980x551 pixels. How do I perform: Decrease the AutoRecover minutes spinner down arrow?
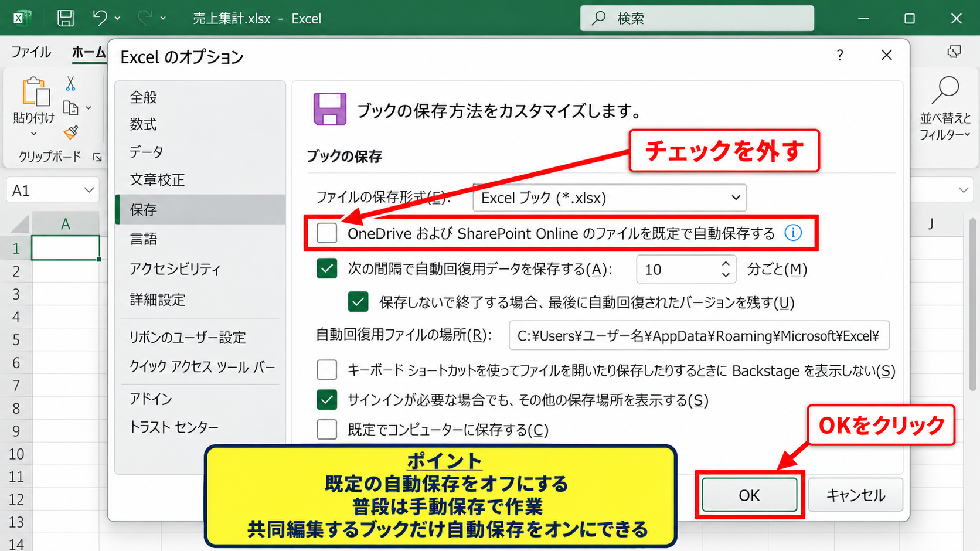(726, 275)
